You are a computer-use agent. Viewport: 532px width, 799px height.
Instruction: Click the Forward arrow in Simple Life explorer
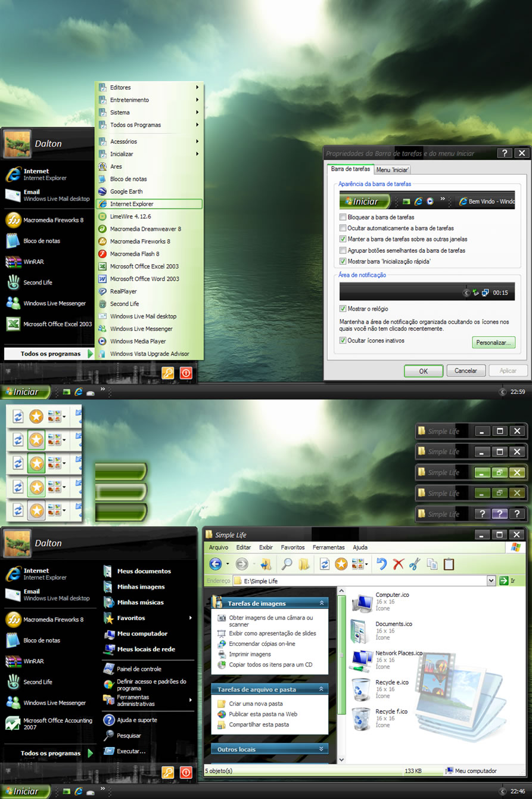click(x=242, y=563)
